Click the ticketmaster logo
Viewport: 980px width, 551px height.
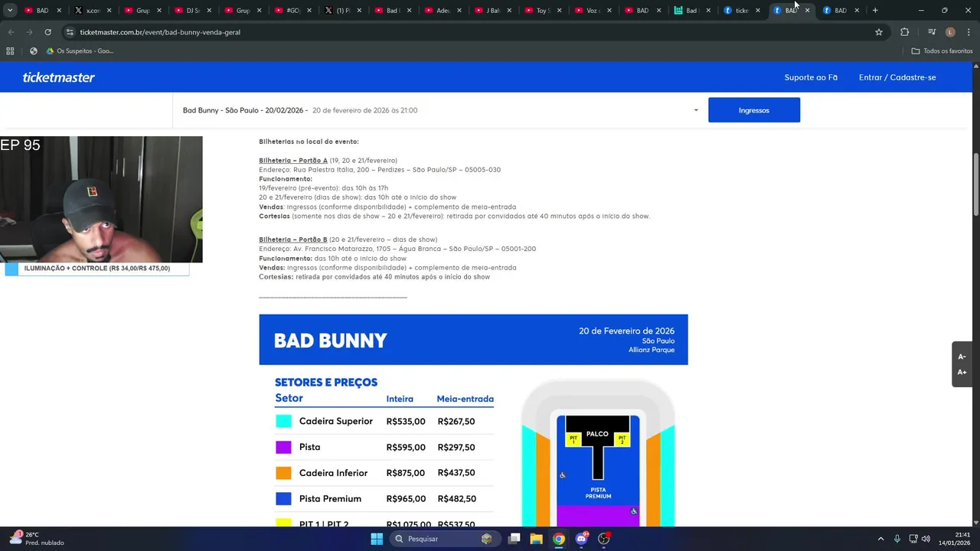point(59,77)
